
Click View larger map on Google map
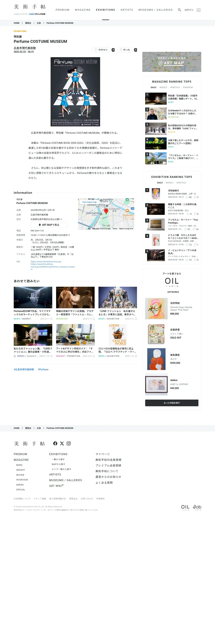89,202
